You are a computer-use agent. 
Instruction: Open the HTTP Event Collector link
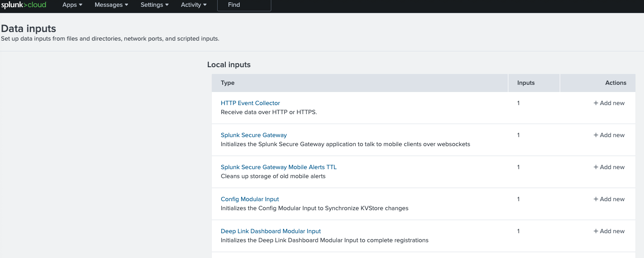click(250, 103)
